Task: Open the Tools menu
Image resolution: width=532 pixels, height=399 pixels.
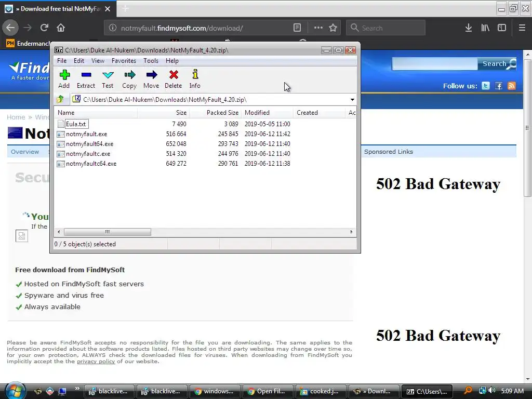Action: 151,61
